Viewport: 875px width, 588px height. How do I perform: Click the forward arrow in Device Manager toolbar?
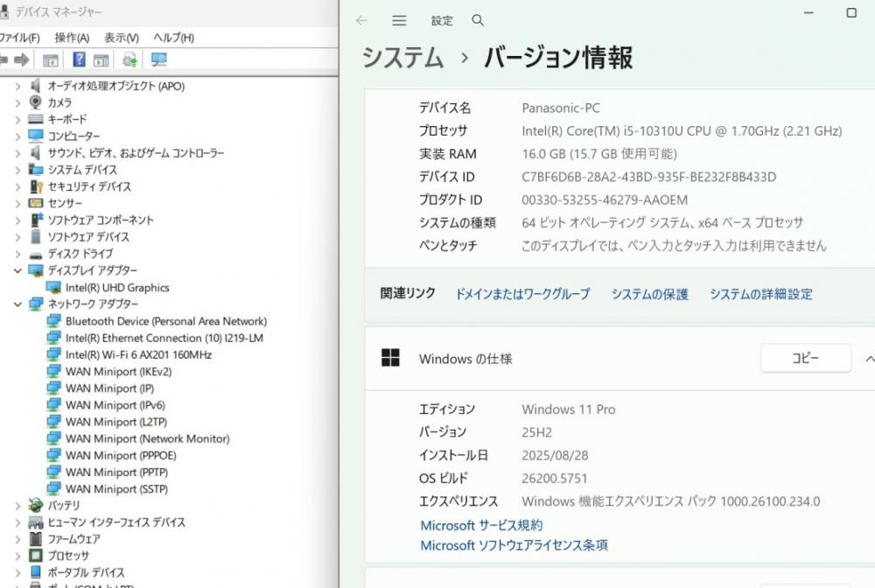pyautogui.click(x=22, y=59)
